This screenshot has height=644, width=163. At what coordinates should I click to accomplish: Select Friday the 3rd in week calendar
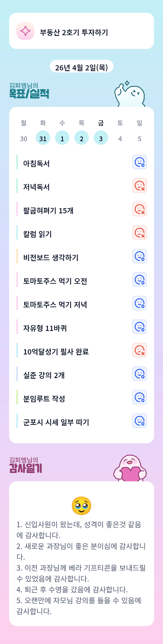[x=101, y=138]
